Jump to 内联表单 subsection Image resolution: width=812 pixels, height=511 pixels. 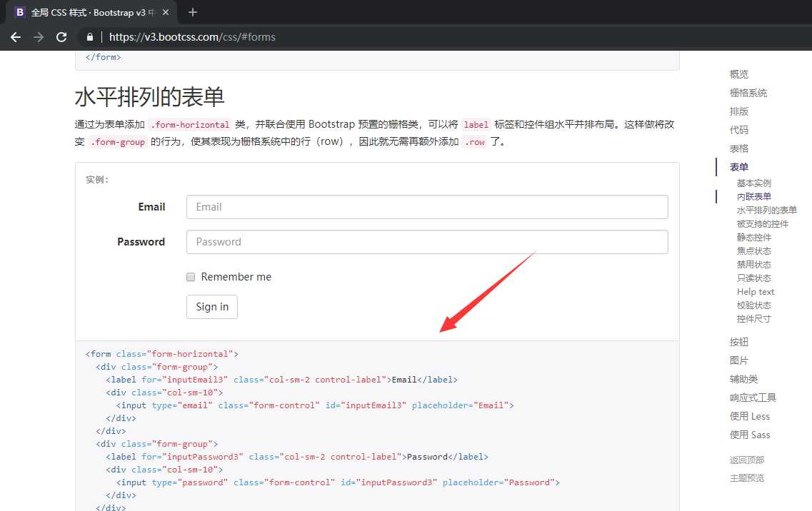coord(754,197)
